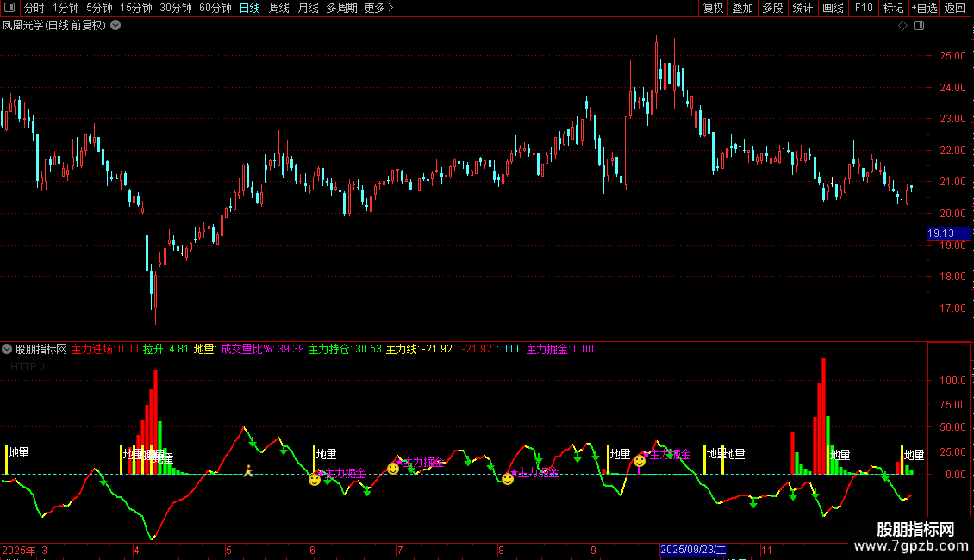The image size is (974, 560).
Task: Select the 日线 daily period
Action: [x=250, y=8]
